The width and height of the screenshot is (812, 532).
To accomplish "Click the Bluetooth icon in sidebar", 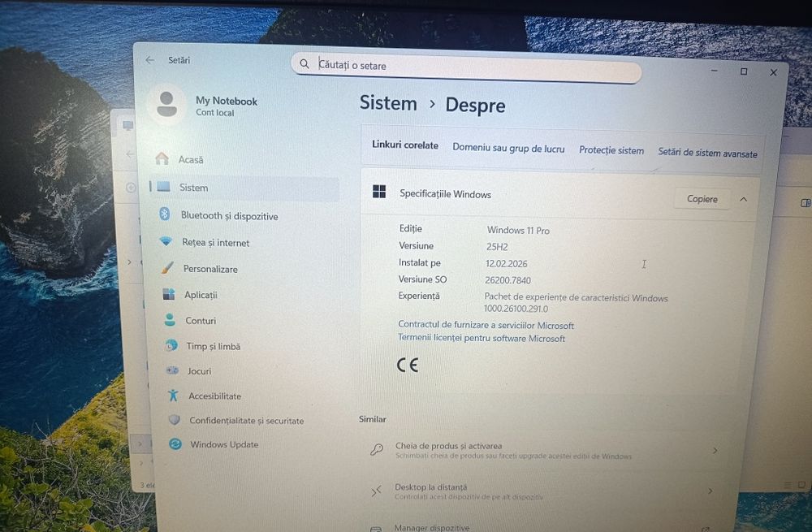I will click(x=165, y=214).
